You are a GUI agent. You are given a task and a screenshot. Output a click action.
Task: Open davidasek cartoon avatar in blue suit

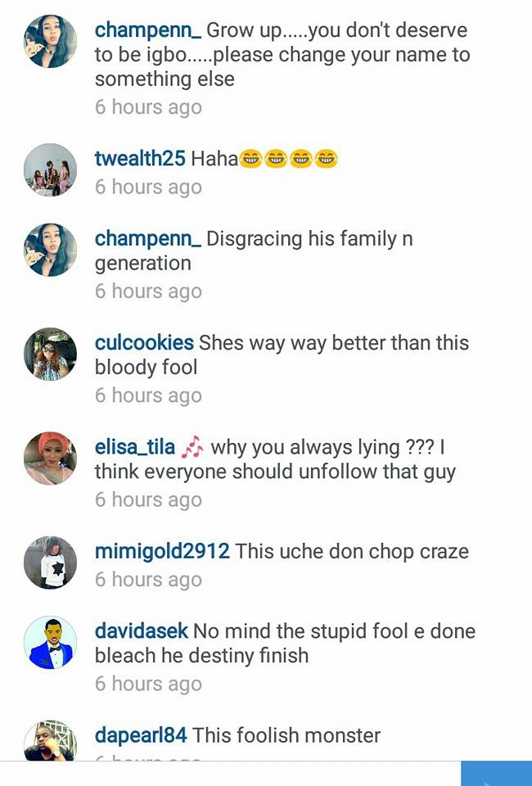50,642
